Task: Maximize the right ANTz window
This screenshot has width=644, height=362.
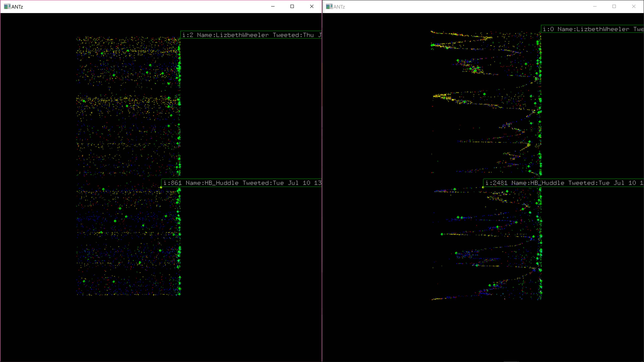Action: (614, 7)
